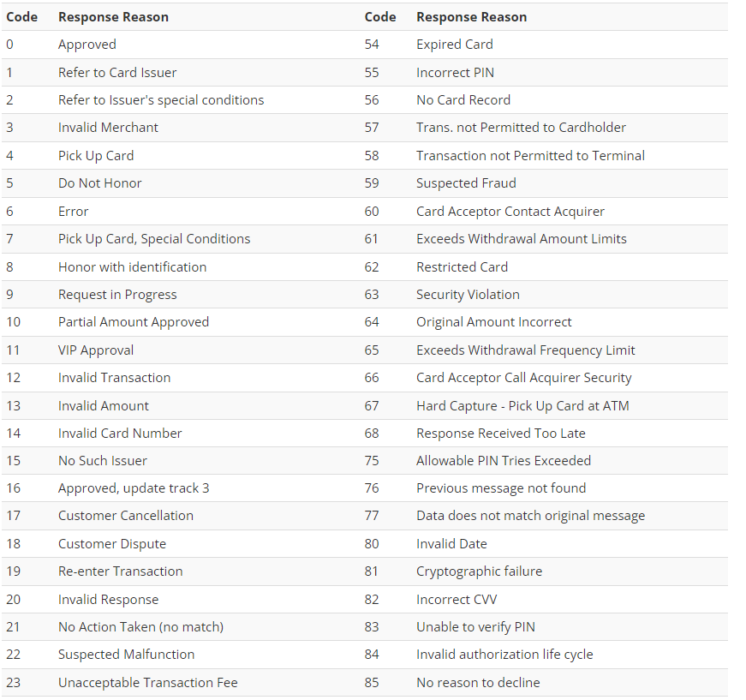This screenshot has height=700, width=746.
Task: Click the left 'Code' column header
Action: 21,17
